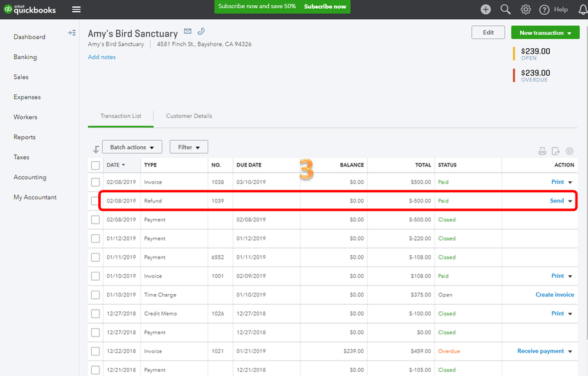588x376 pixels.
Task: Switch to the Customer Details tab
Action: click(x=189, y=116)
